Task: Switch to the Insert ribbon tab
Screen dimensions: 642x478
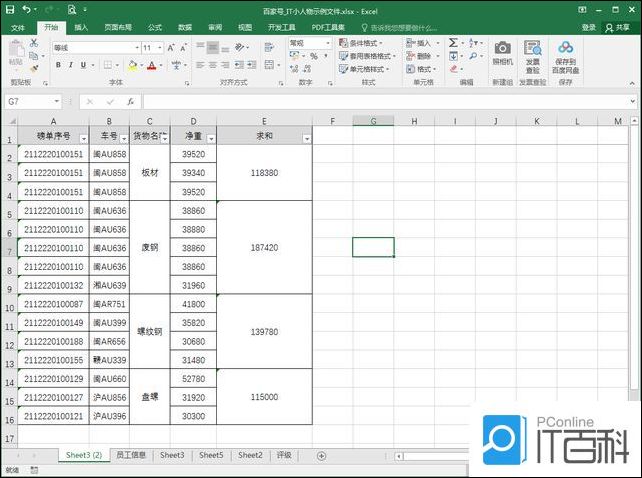Action: [x=81, y=27]
